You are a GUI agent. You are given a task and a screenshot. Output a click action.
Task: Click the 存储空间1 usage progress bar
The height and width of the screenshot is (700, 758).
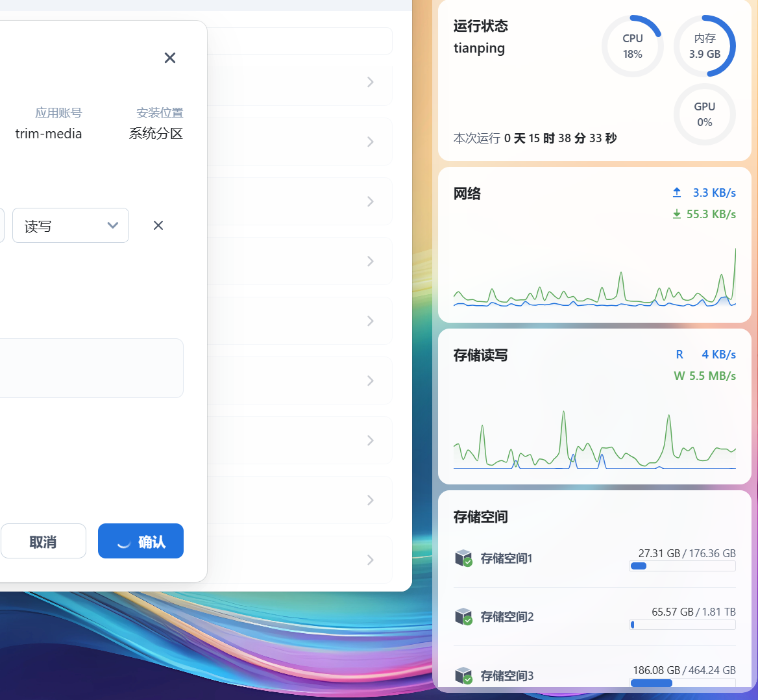[682, 566]
